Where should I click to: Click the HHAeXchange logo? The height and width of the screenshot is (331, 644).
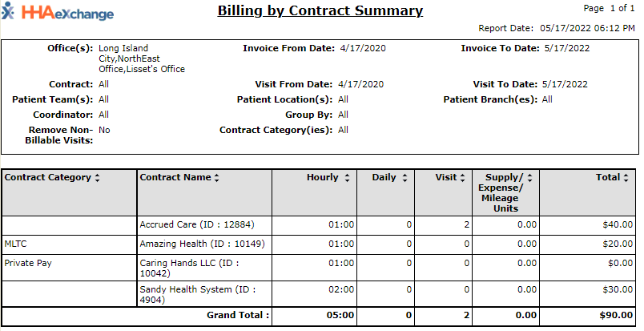[58, 14]
